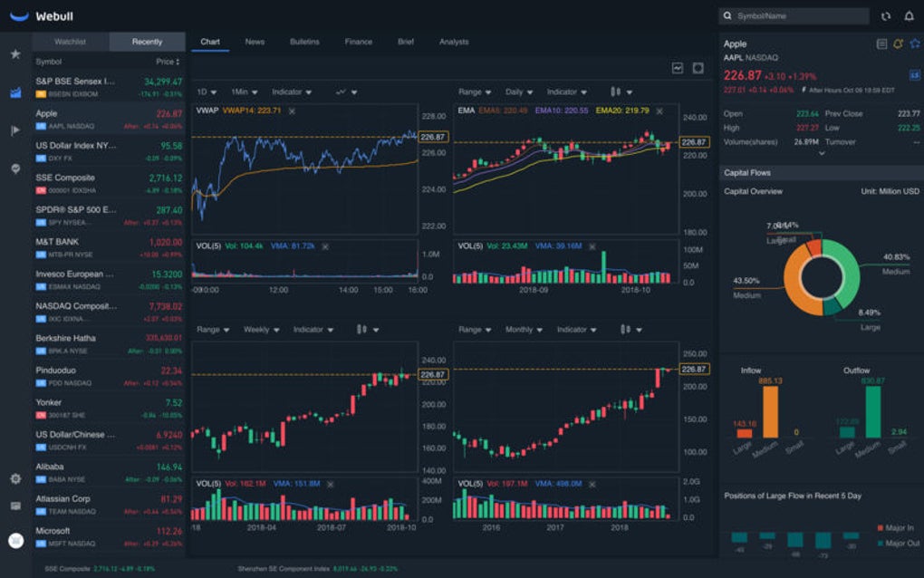Viewport: 924px width, 578px height.
Task: Click the Webull logo
Action: [x=42, y=16]
